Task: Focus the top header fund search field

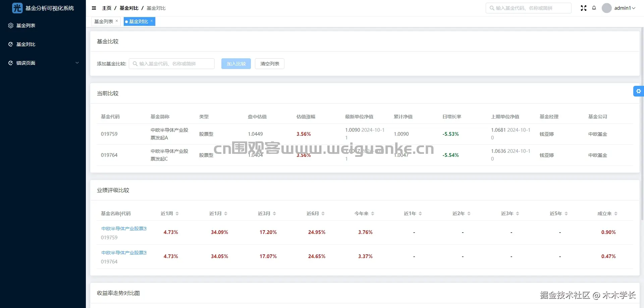Action: click(x=529, y=8)
